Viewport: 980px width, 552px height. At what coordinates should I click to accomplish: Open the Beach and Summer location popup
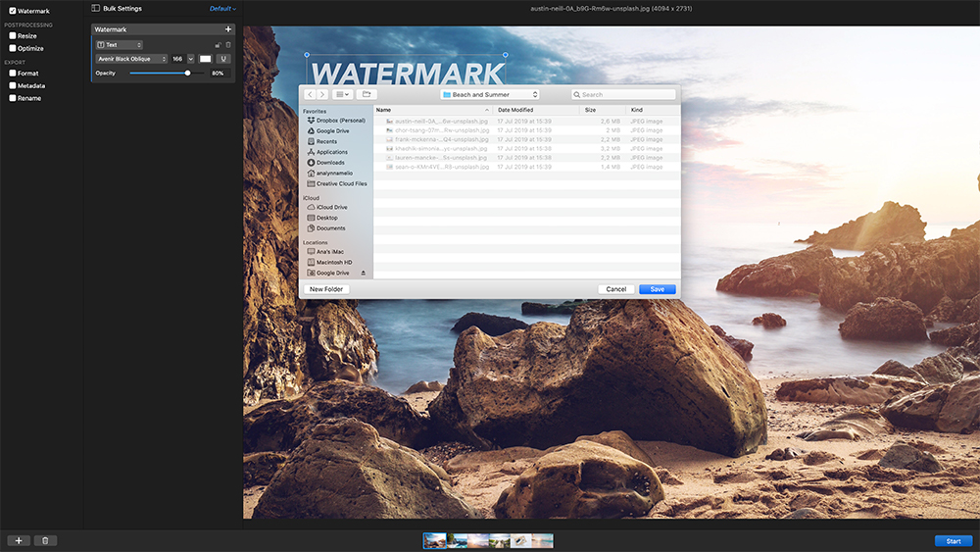(490, 94)
